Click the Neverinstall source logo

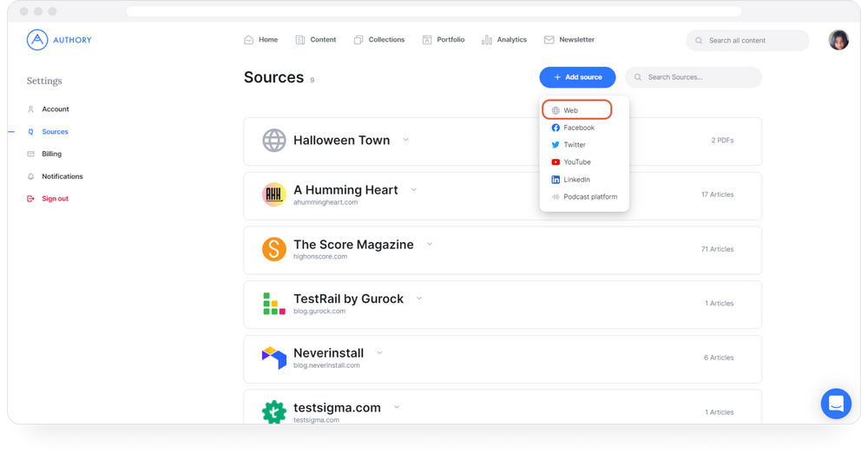[274, 358]
